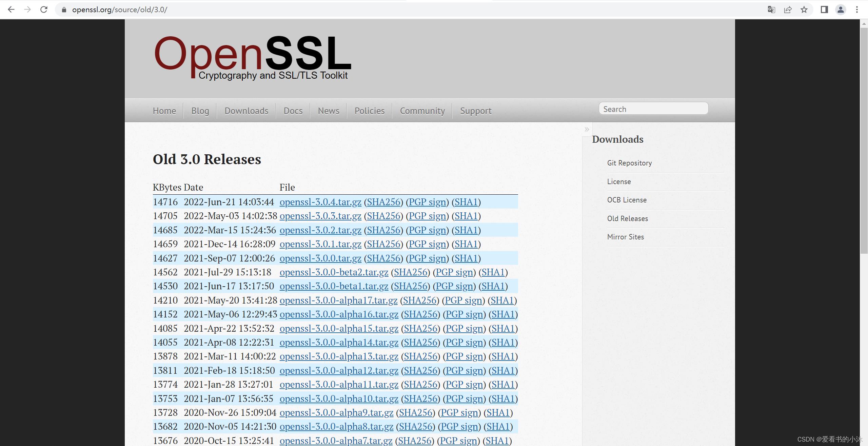This screenshot has width=868, height=446.
Task: Focus the Search input field
Action: [653, 109]
